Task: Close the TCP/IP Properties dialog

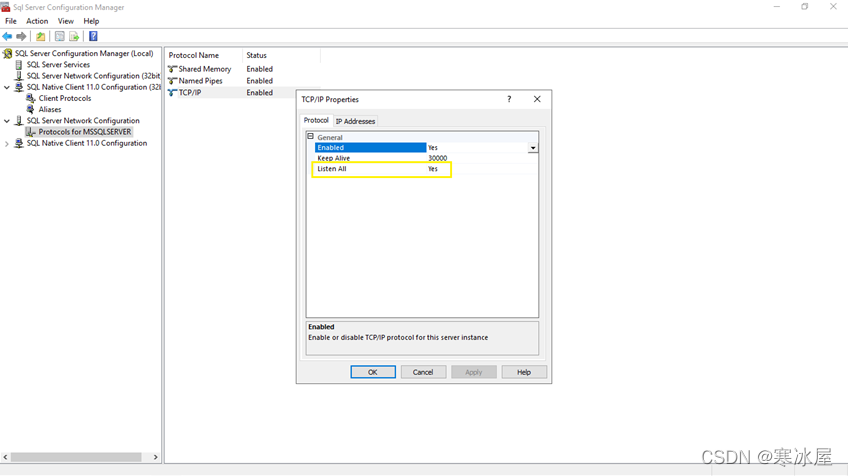Action: 537,99
